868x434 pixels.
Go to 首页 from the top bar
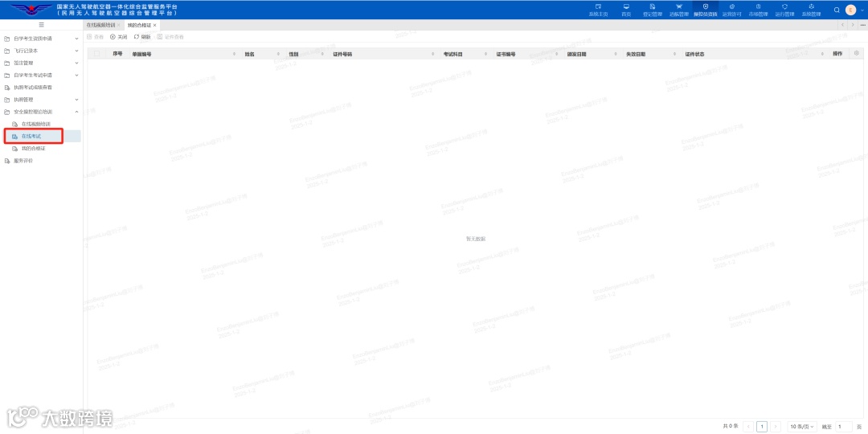626,10
